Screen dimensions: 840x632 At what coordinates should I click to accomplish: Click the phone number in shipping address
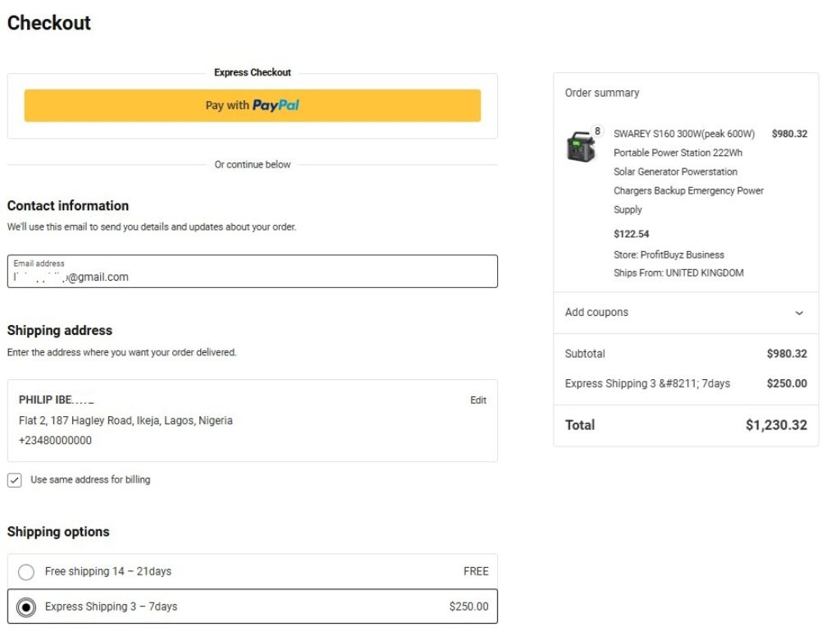pos(55,441)
